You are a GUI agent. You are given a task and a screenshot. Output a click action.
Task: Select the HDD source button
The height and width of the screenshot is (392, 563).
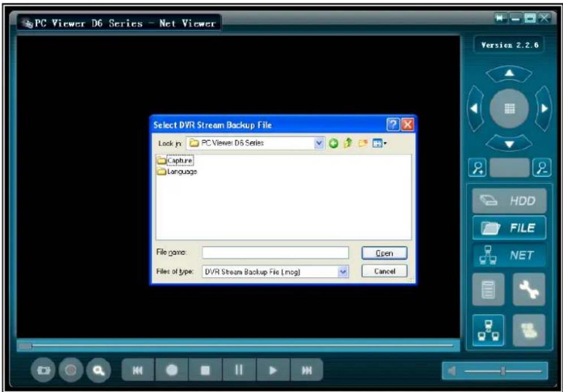[x=509, y=201]
